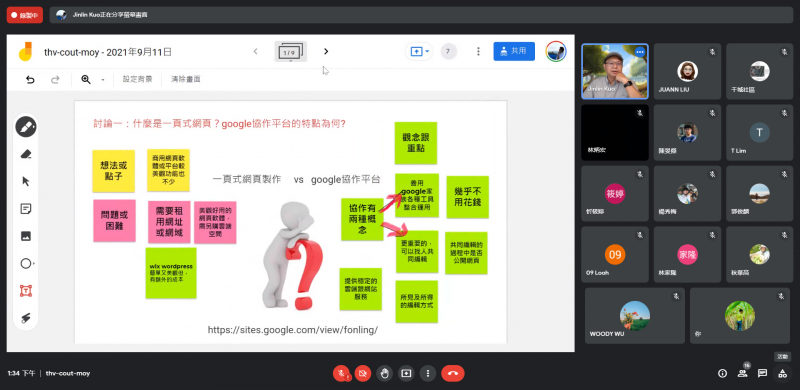Expand the 1/9 frame bar
800x390 pixels.
[x=290, y=52]
